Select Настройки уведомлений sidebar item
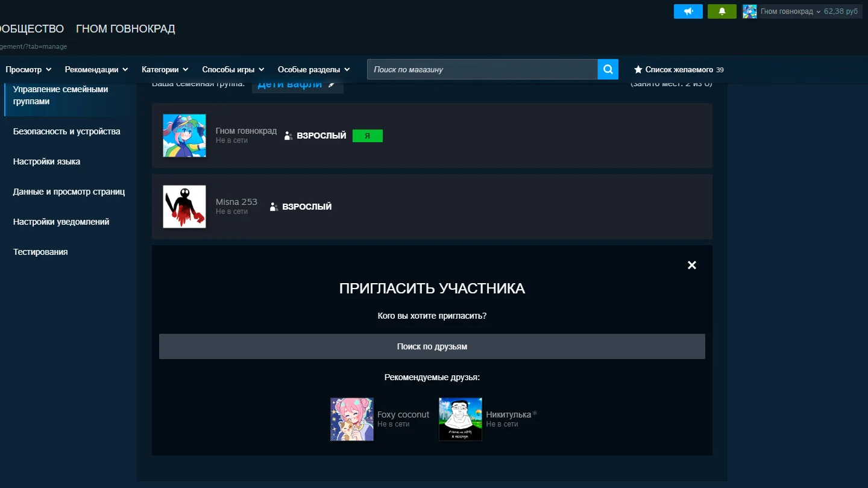The width and height of the screenshot is (868, 488). pyautogui.click(x=61, y=222)
